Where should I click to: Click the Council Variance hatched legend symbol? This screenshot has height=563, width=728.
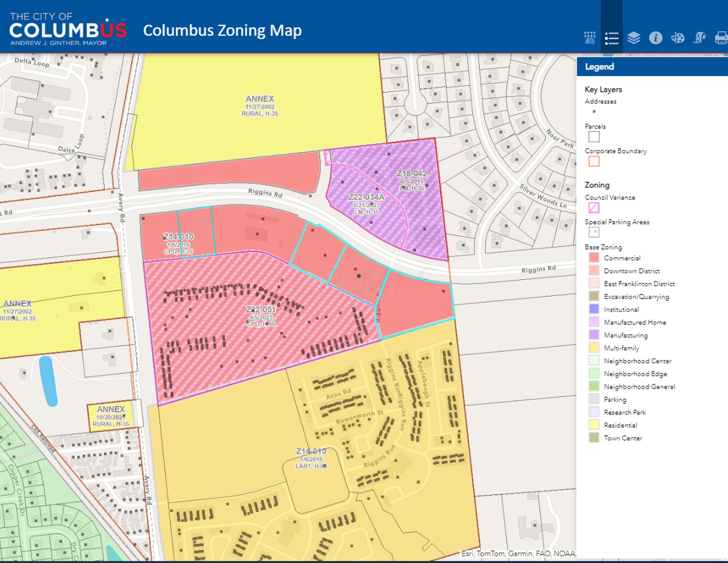(x=594, y=207)
